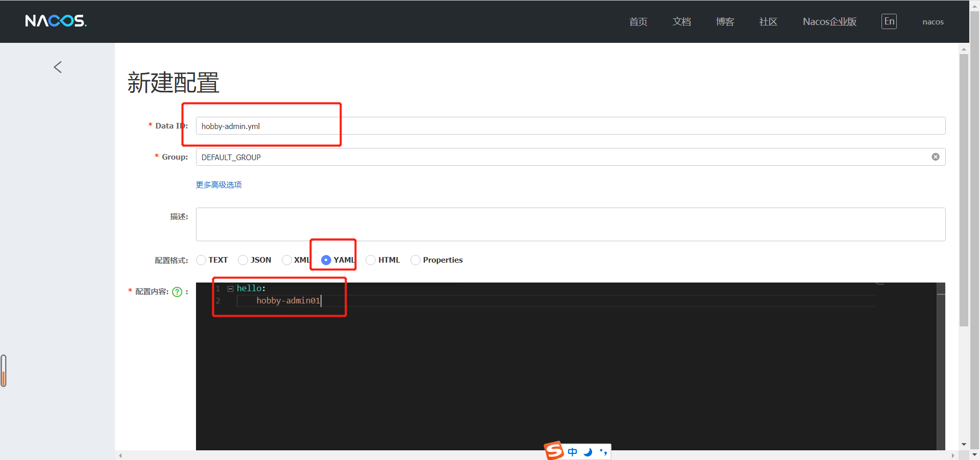The image size is (980, 460).
Task: Open the 博客 nav item
Action: (725, 21)
